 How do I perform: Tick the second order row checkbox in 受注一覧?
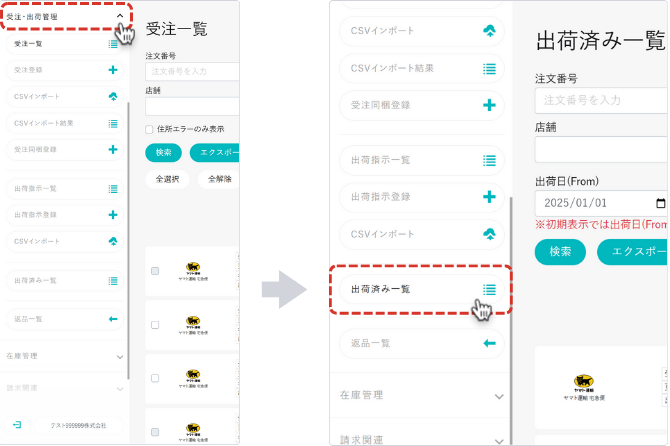coord(154,325)
